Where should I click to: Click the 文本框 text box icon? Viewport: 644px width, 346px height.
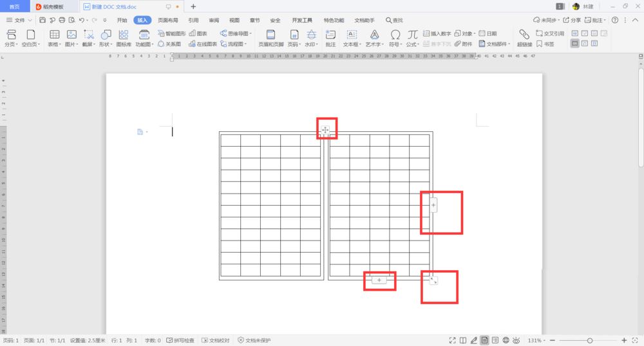352,35
